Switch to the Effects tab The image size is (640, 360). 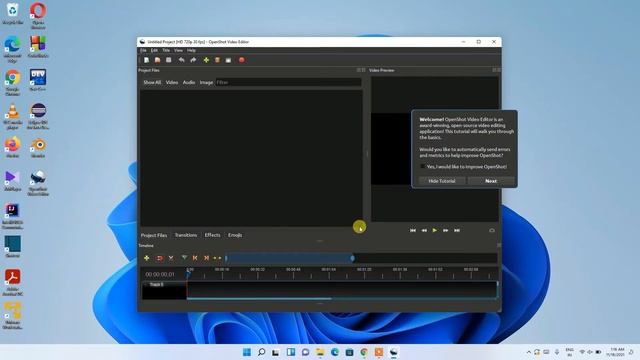click(x=212, y=236)
